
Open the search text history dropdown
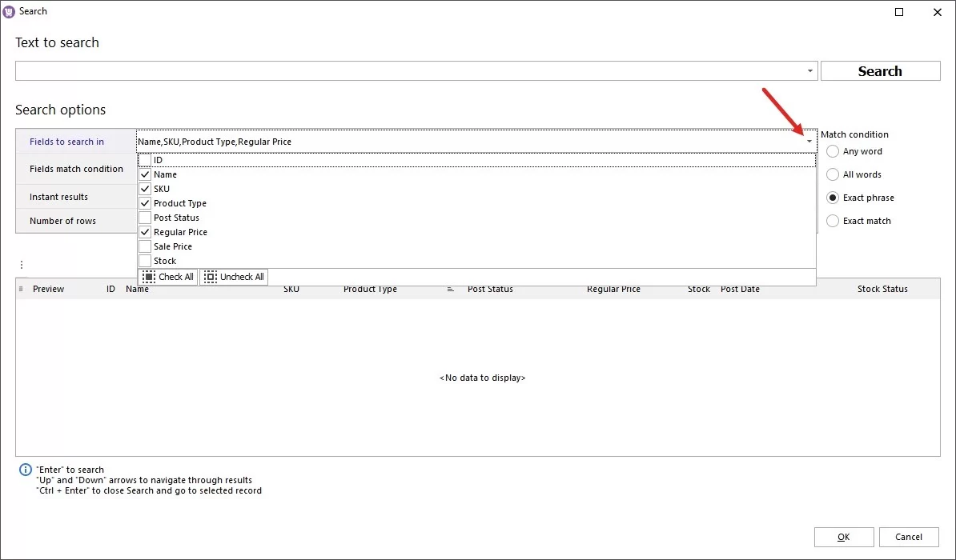click(x=809, y=70)
